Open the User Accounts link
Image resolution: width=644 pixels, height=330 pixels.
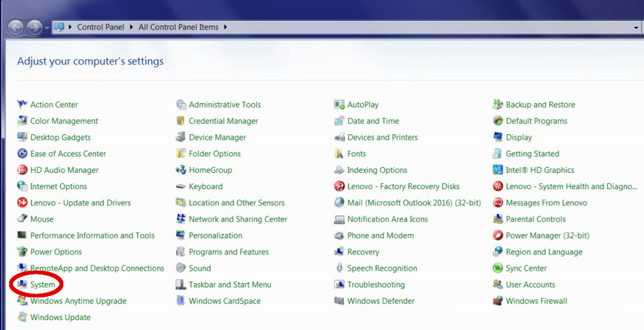coord(530,285)
